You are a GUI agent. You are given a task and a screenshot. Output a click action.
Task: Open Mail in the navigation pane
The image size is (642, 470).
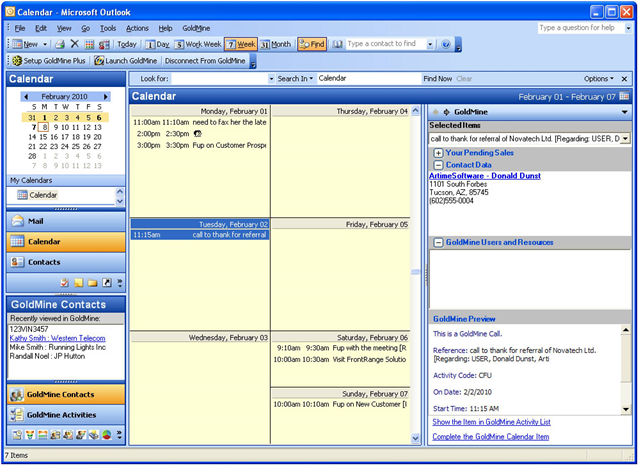click(36, 221)
